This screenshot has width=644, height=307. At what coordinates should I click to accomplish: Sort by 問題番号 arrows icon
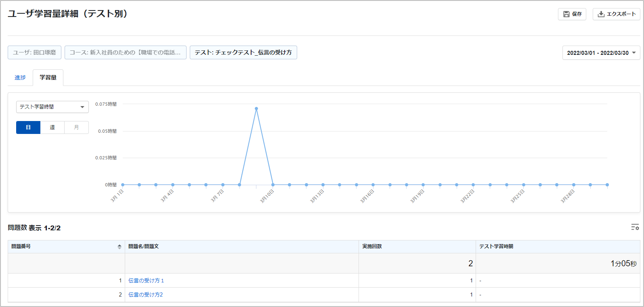coord(120,247)
